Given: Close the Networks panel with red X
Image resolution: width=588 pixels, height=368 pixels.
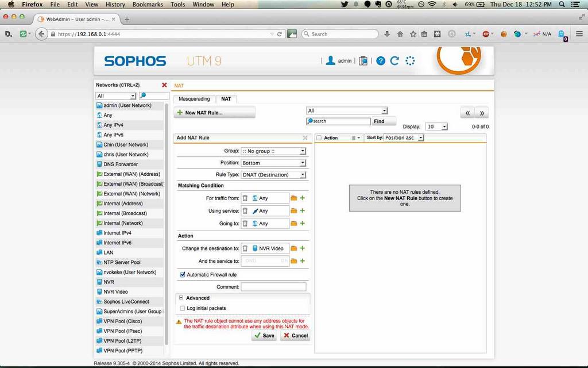Looking at the screenshot, I should pyautogui.click(x=164, y=85).
